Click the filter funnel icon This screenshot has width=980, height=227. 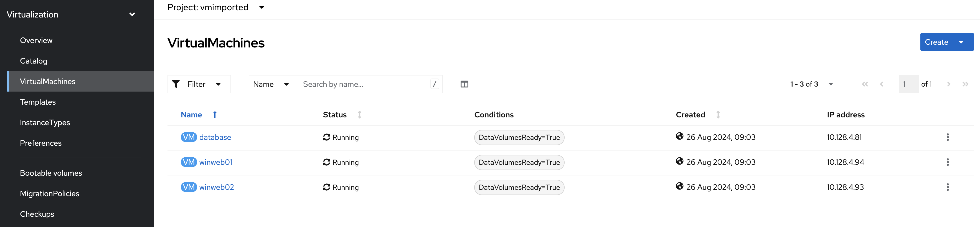[176, 84]
